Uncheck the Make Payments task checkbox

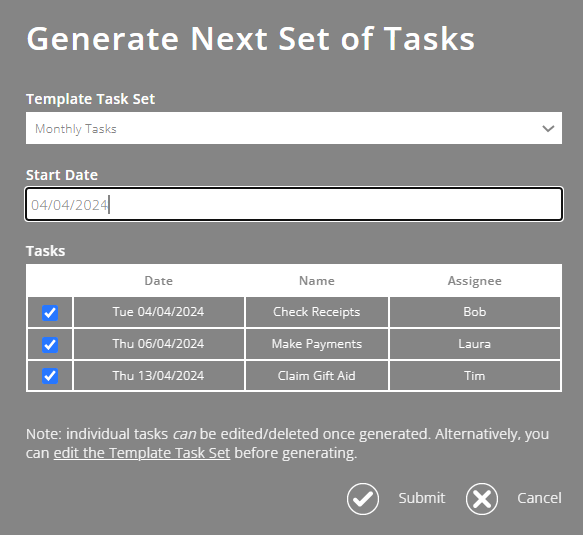pyautogui.click(x=50, y=345)
